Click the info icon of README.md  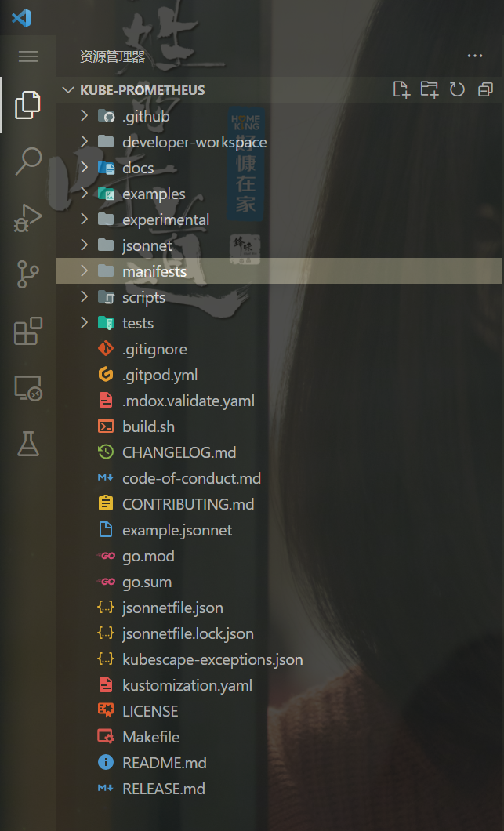(x=106, y=763)
